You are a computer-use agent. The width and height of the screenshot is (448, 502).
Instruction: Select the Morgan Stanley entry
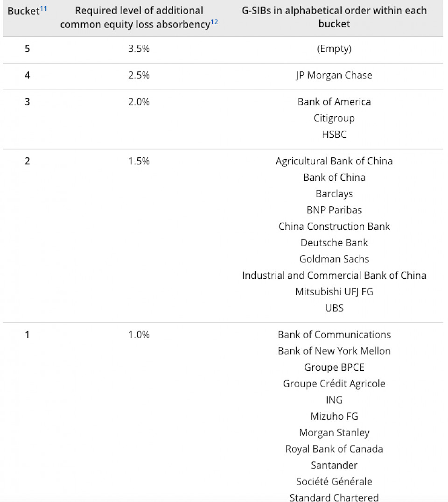334,433
